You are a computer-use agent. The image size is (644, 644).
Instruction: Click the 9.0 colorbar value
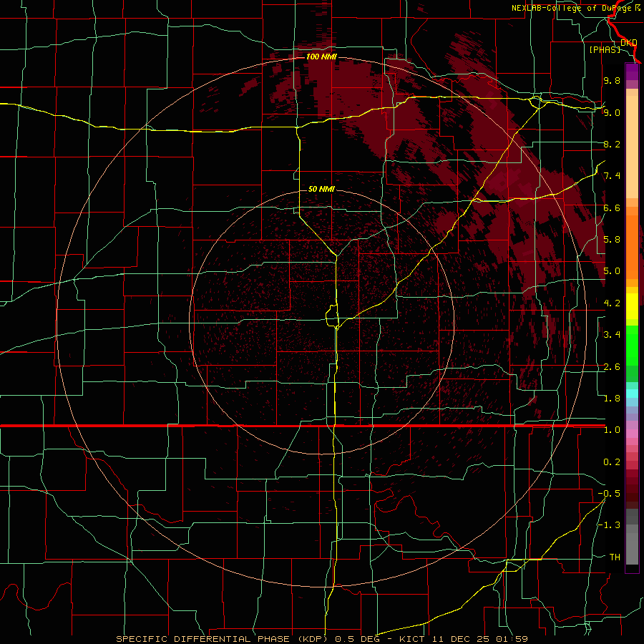coord(612,112)
